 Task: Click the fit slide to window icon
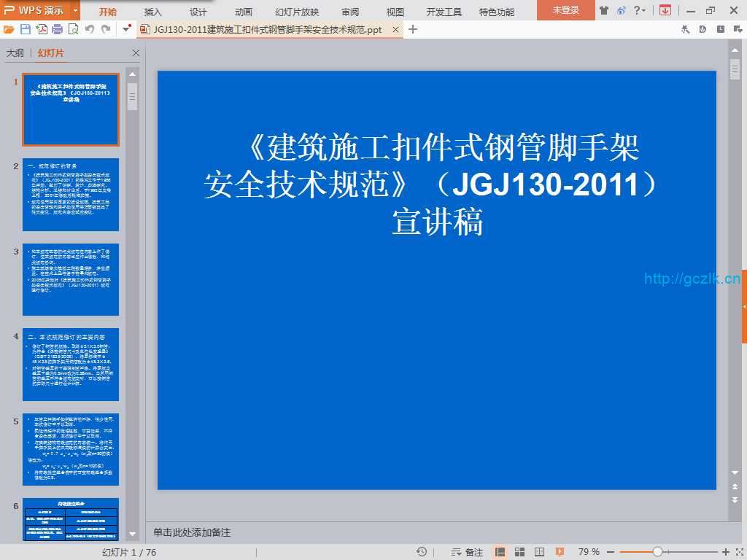point(738,552)
